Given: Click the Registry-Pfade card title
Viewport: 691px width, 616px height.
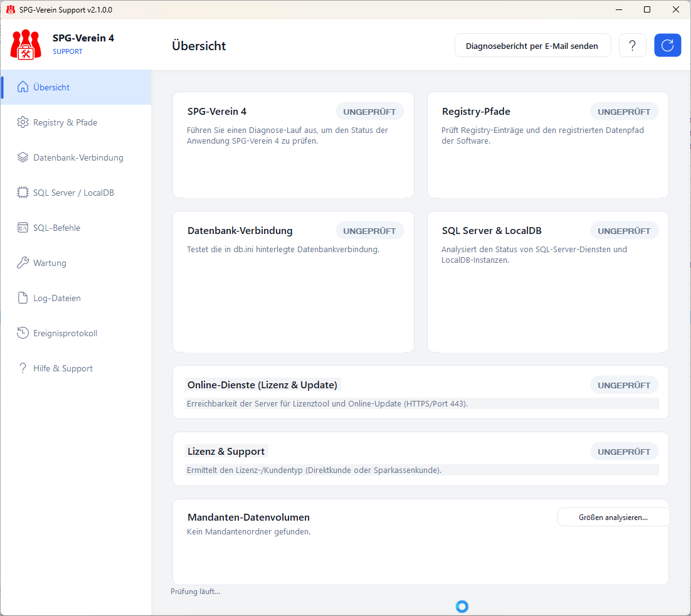Looking at the screenshot, I should coord(476,112).
